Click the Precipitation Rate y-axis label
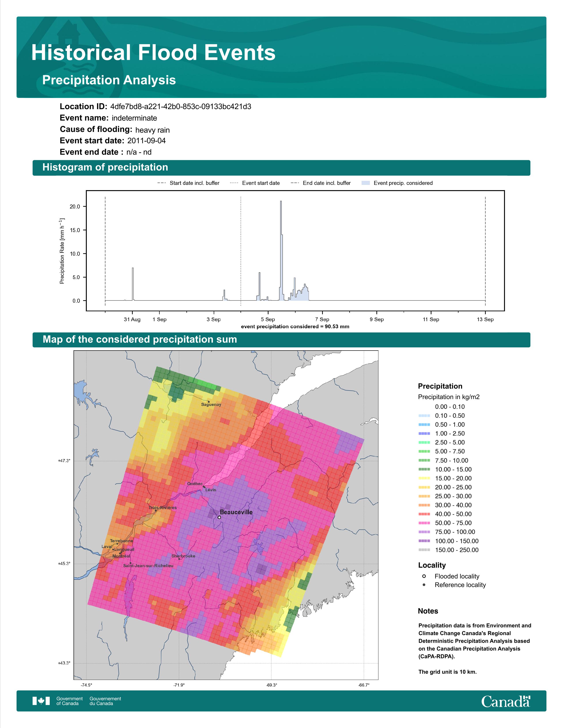This screenshot has height=728, width=563. pos(62,251)
